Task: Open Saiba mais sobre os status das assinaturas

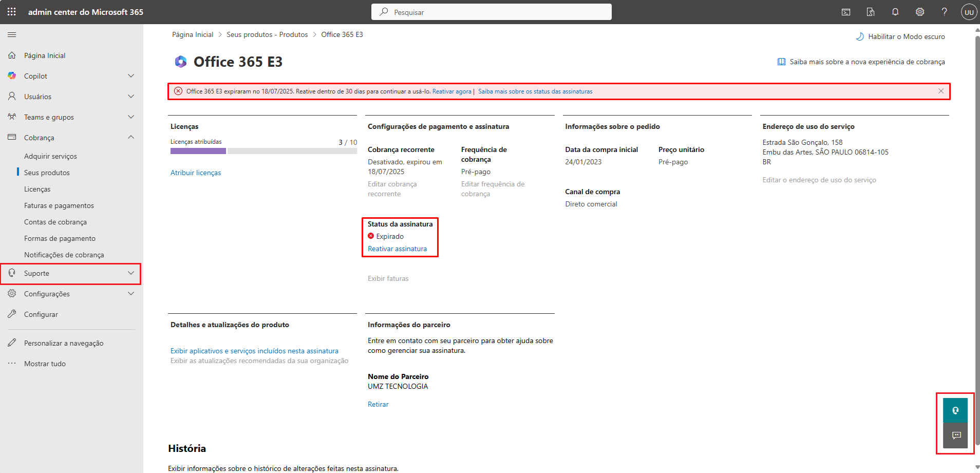Action: click(x=535, y=91)
